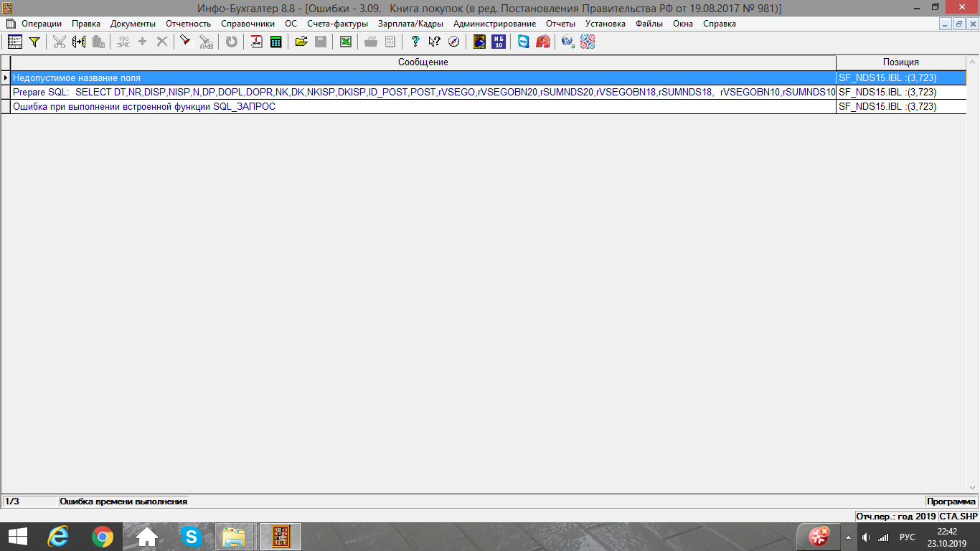Click the flashlight search icon

(x=186, y=42)
